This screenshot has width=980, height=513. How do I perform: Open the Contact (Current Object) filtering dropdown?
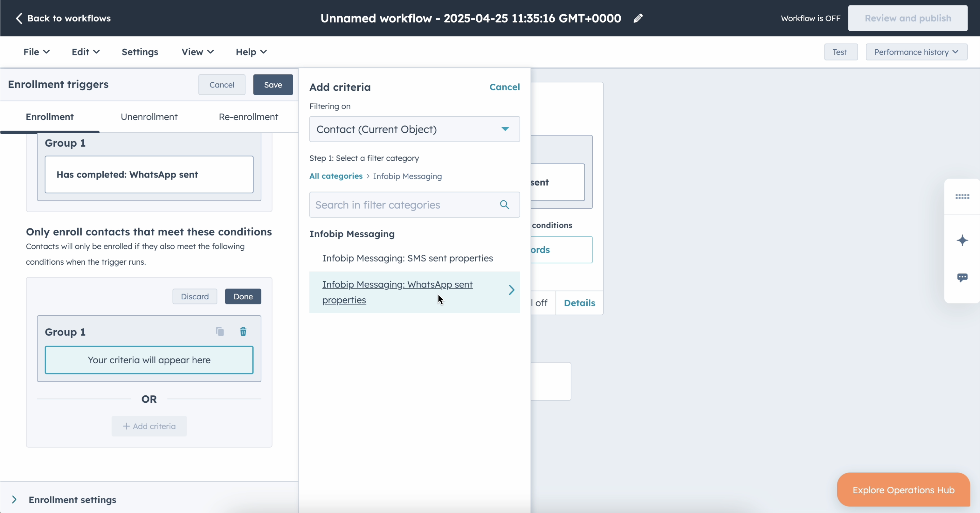click(x=414, y=129)
